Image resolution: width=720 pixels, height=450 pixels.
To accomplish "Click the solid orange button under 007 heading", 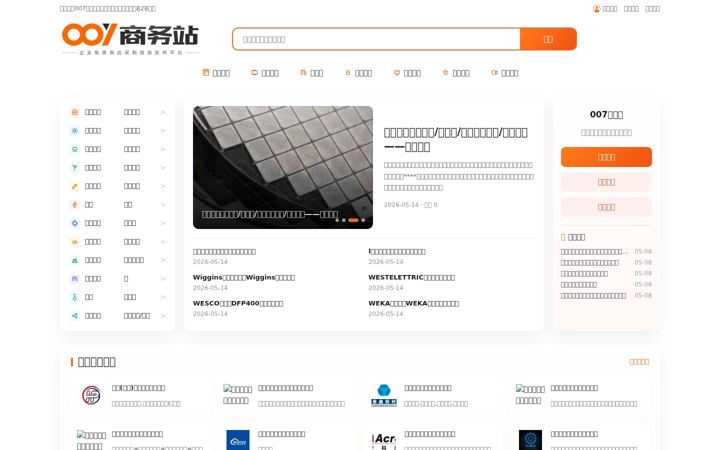I will point(606,157).
